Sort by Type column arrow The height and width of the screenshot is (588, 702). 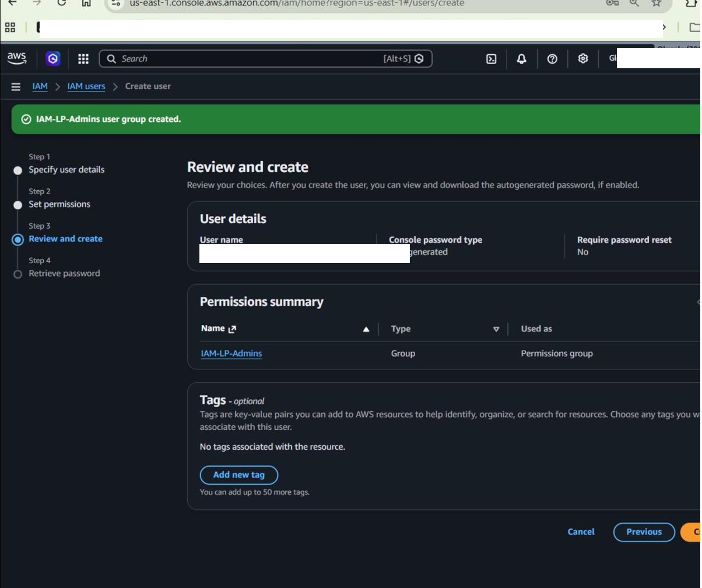pos(496,330)
